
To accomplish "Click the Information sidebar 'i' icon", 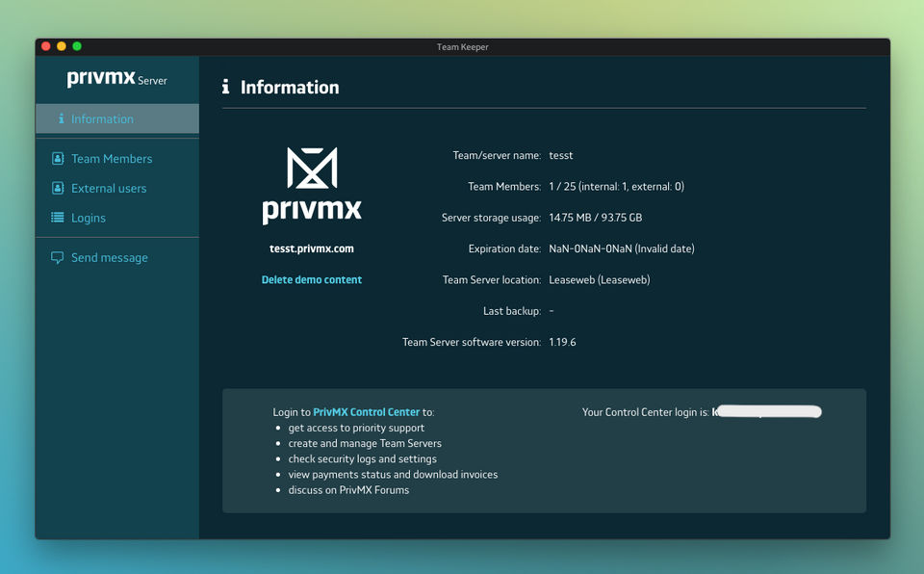I will click(62, 118).
